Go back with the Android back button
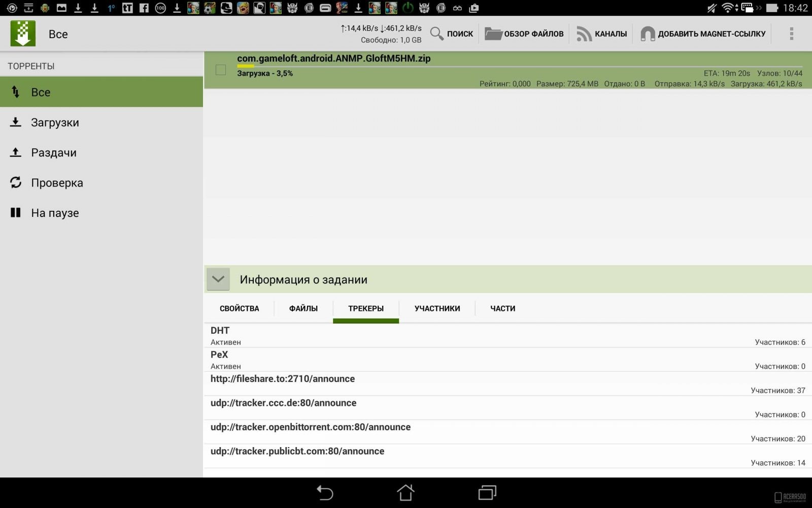This screenshot has height=508, width=812. tap(325, 492)
